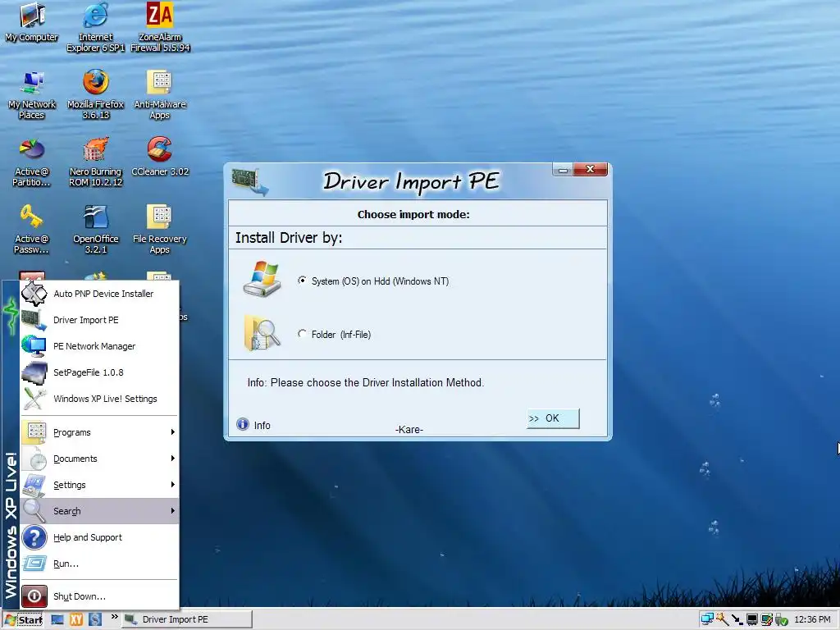This screenshot has width=840, height=630.
Task: Open PE Network Manager menu item
Action: coord(99,346)
